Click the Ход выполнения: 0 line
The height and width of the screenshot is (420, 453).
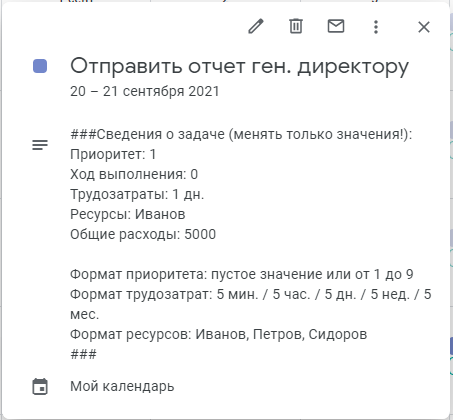(134, 174)
